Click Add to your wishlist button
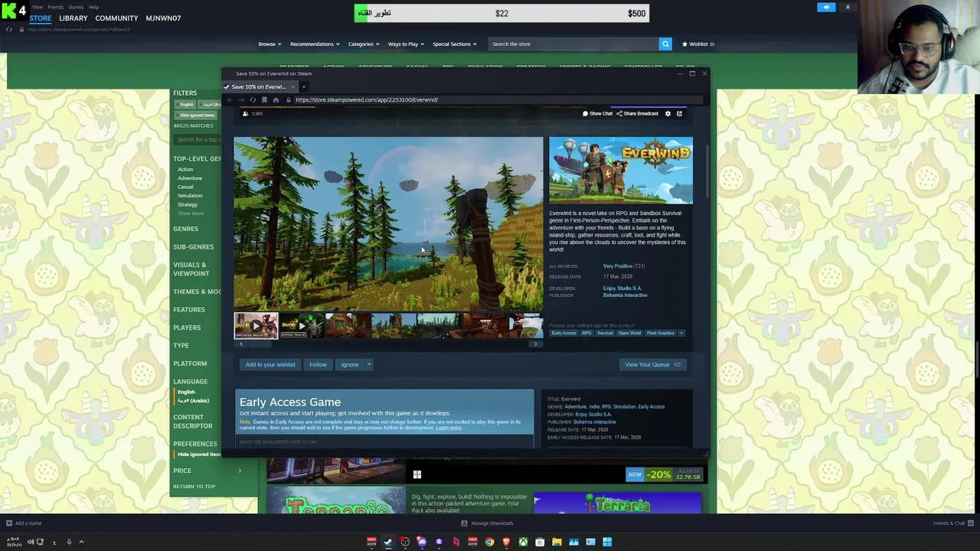This screenshot has height=551, width=980. click(x=270, y=364)
